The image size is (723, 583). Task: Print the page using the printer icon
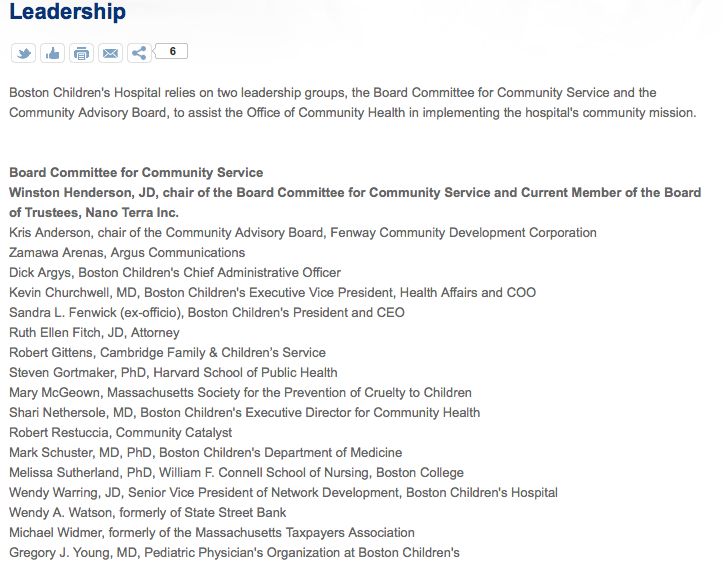81,53
